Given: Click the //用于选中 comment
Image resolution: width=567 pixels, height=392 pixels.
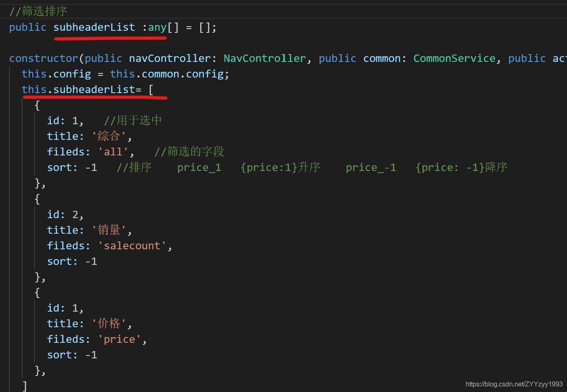Looking at the screenshot, I should click(133, 120).
